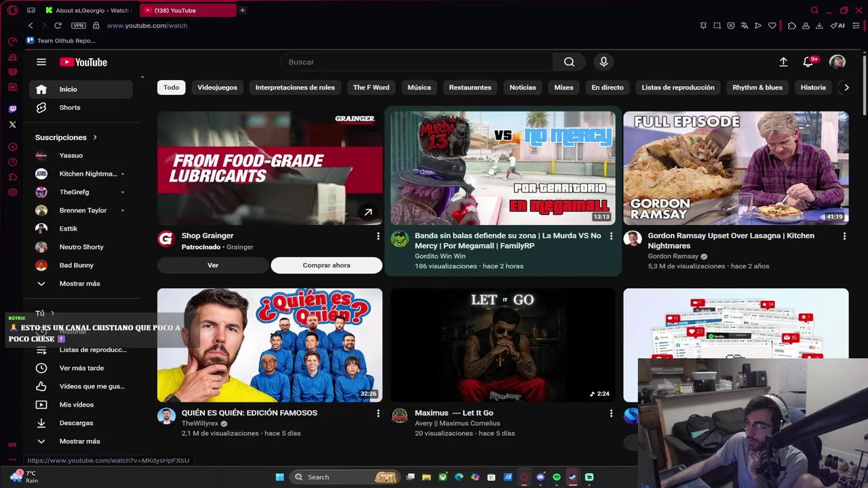Image resolution: width=868 pixels, height=488 pixels.
Task: Expand the bottom Mostrar más in sidebar
Action: 78,441
